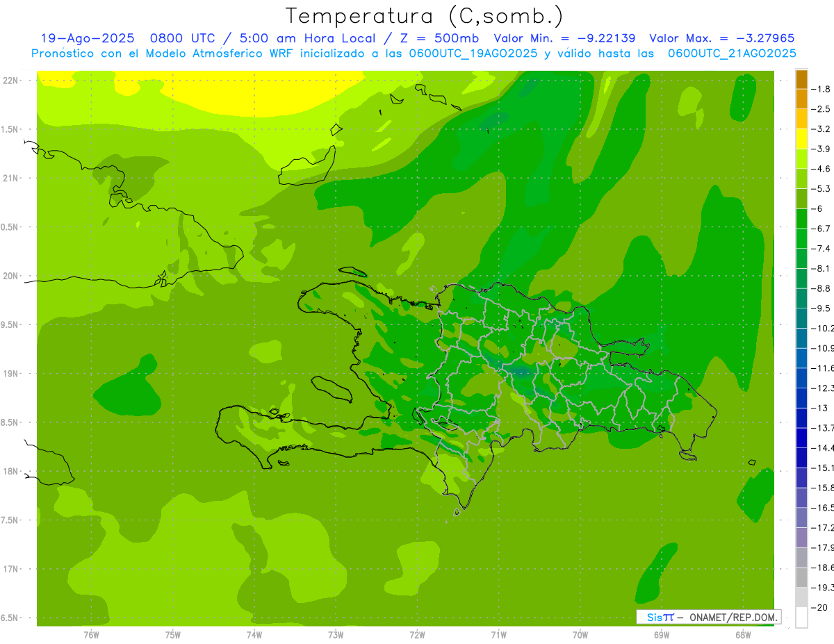
Task: Click the '71W' longitude label
Action: pos(498,635)
